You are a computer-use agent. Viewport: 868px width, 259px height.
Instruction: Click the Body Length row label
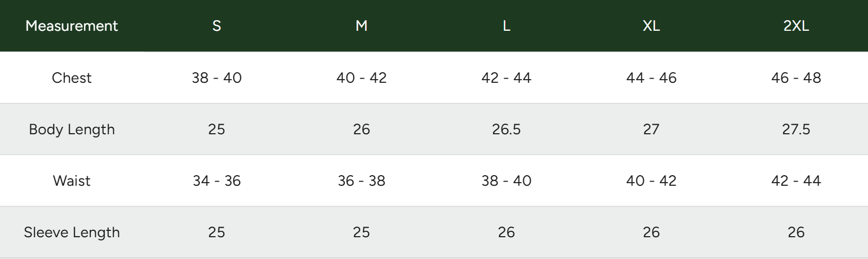(x=72, y=129)
